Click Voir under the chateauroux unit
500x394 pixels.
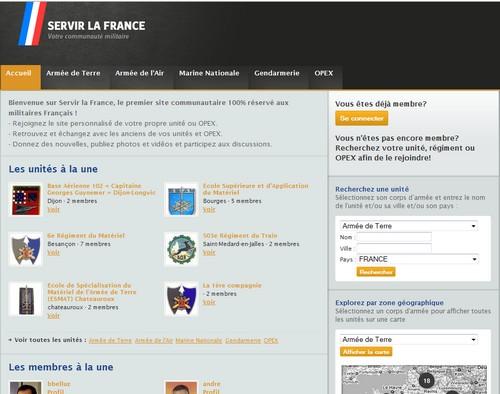pos(53,316)
